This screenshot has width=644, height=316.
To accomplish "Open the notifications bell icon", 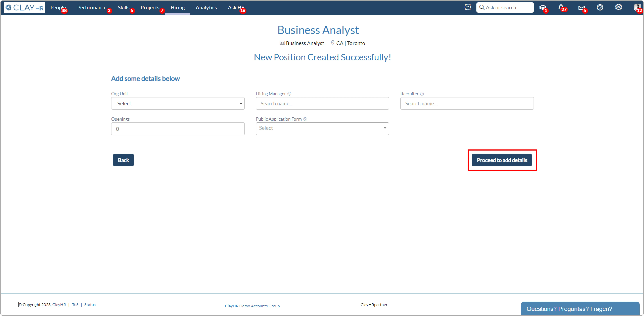I will [x=561, y=7].
